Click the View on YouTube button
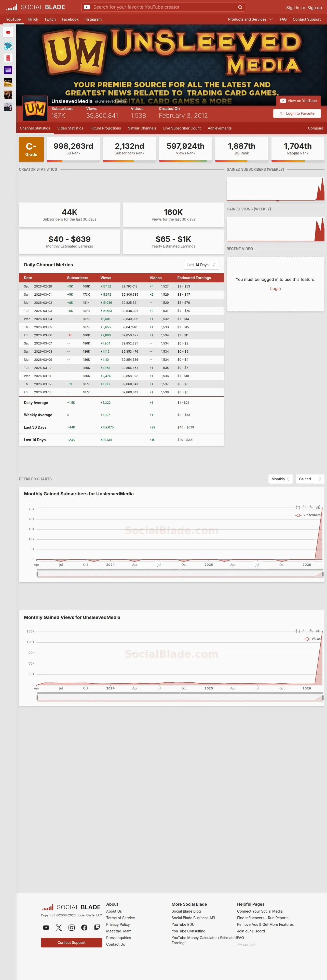327x980 pixels. click(298, 101)
